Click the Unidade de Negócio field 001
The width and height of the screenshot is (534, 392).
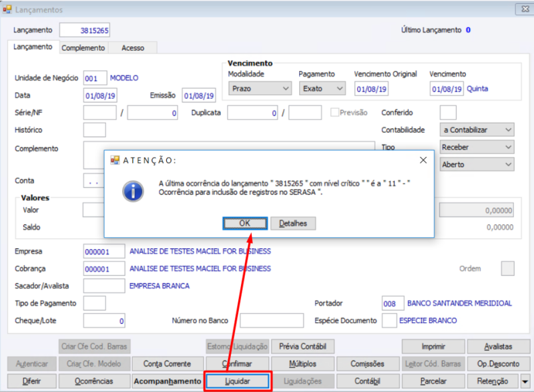click(x=95, y=78)
